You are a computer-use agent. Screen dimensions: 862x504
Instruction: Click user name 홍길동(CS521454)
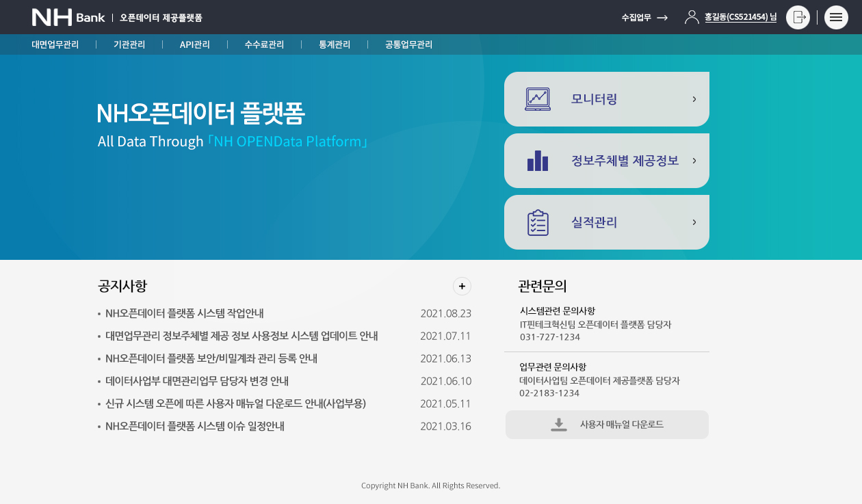click(x=741, y=17)
